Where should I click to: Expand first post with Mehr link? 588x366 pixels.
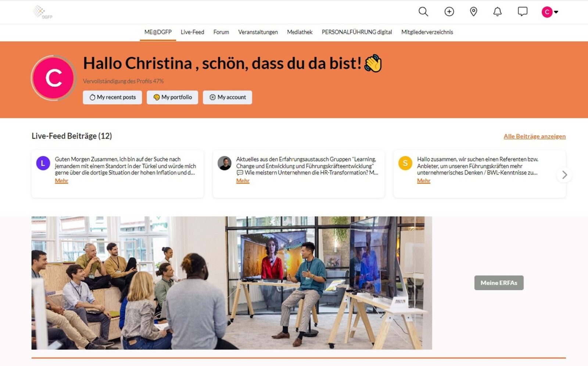click(x=61, y=181)
